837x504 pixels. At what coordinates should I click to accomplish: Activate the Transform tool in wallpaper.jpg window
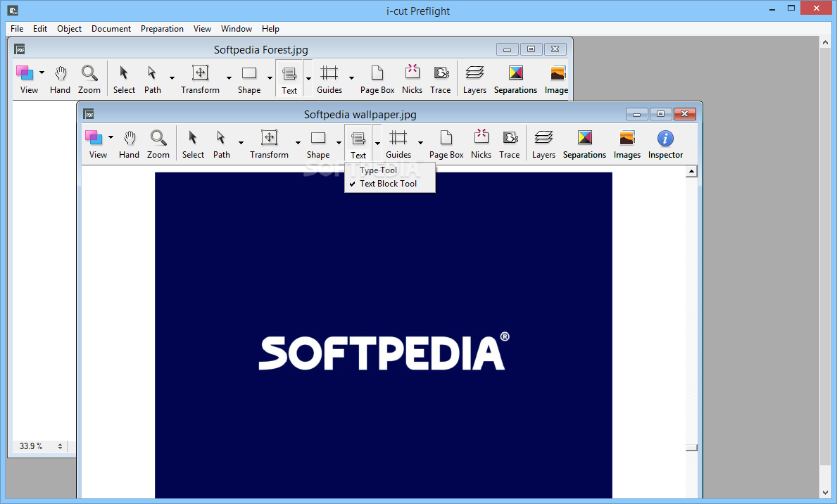click(x=269, y=145)
